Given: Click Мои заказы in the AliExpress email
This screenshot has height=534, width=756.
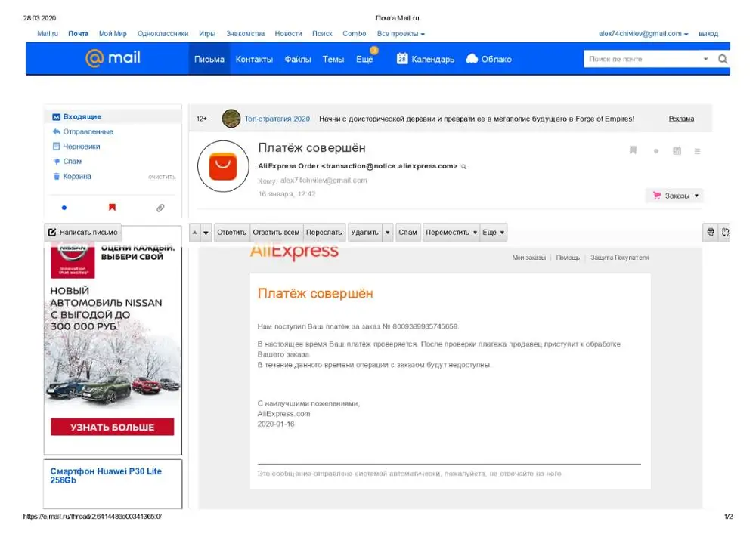Looking at the screenshot, I should tap(528, 258).
